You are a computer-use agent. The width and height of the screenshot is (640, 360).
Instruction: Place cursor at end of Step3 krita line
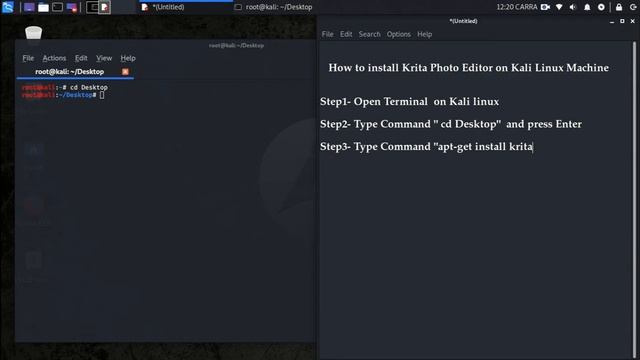tap(533, 147)
